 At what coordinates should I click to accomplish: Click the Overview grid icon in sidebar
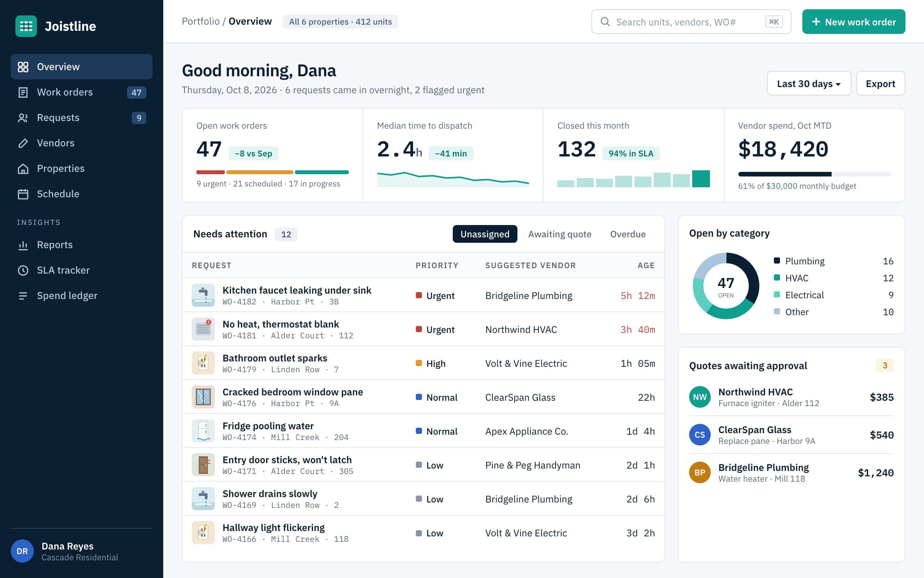[x=23, y=67]
